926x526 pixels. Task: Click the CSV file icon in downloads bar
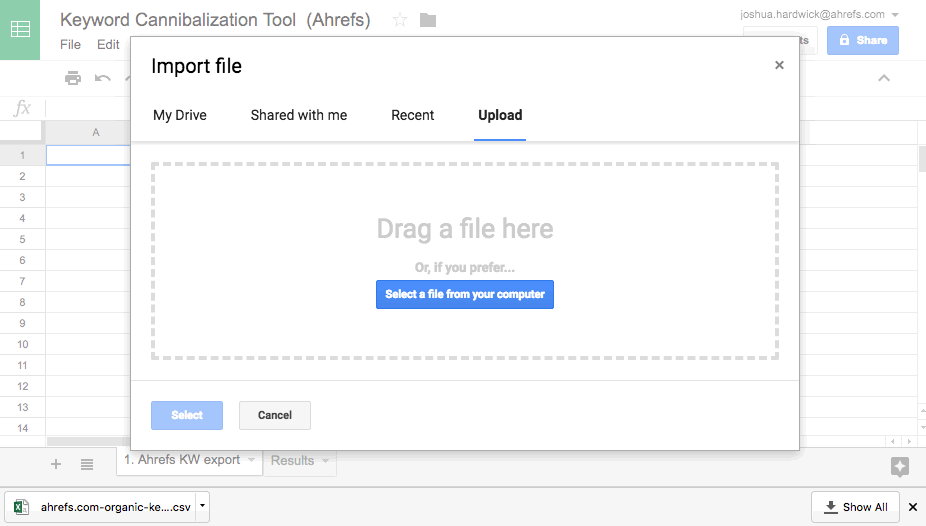[x=22, y=507]
